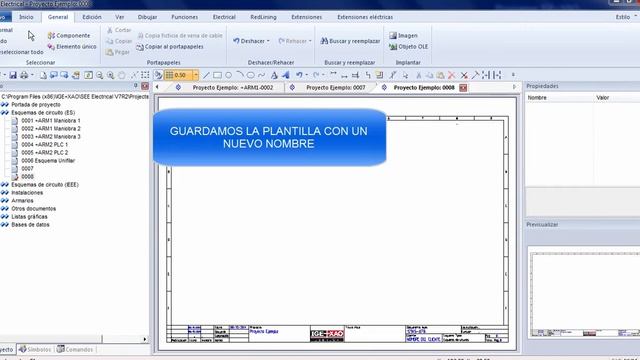Select the Draw spline curve tool

[262, 75]
